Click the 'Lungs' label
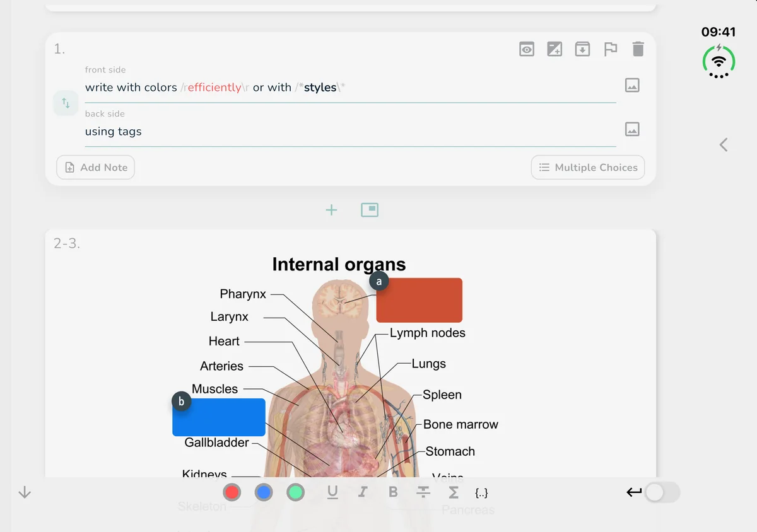Screen dimensions: 757x532 429,364
